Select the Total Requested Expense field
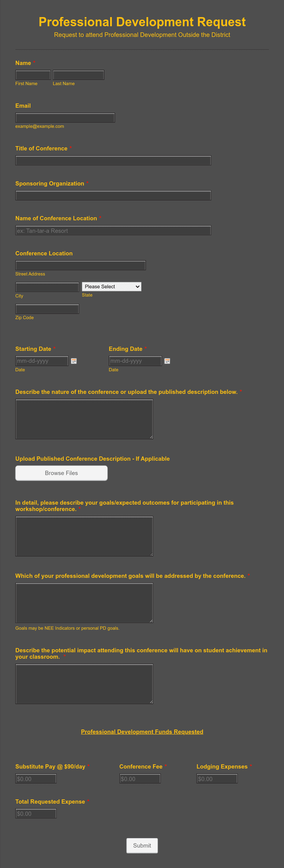Viewport: 284px width, 868px height. click(36, 813)
